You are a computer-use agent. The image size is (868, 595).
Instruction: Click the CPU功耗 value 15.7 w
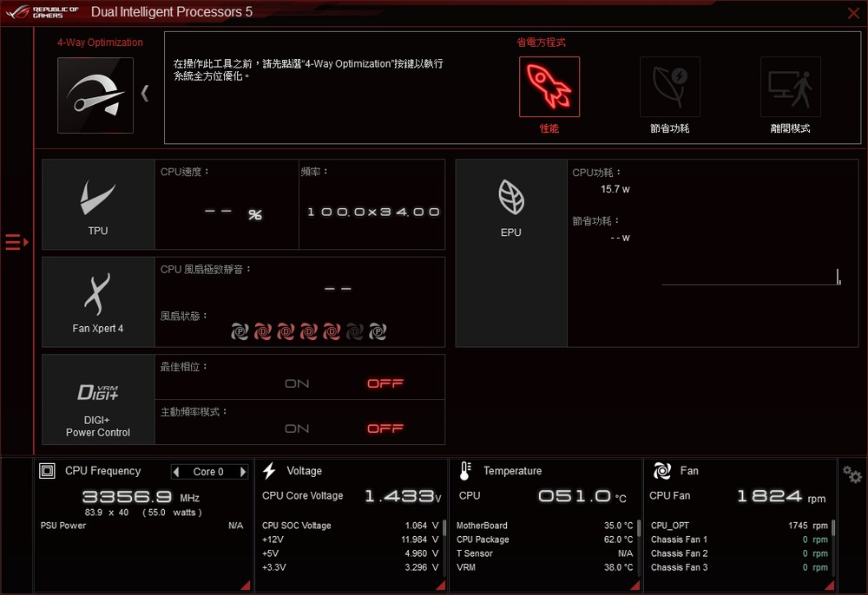tap(615, 189)
